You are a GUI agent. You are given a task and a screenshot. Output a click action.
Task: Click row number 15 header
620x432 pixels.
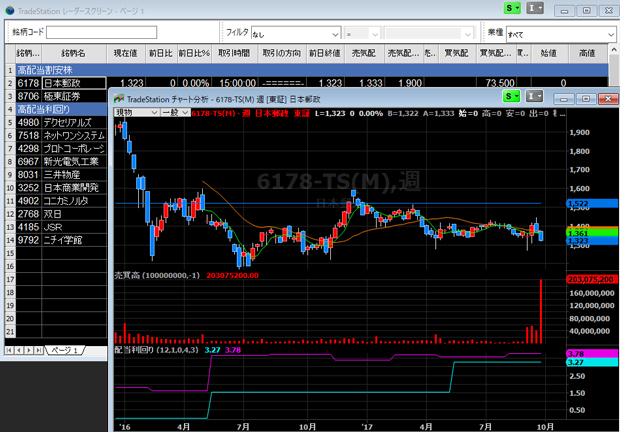pos(10,253)
